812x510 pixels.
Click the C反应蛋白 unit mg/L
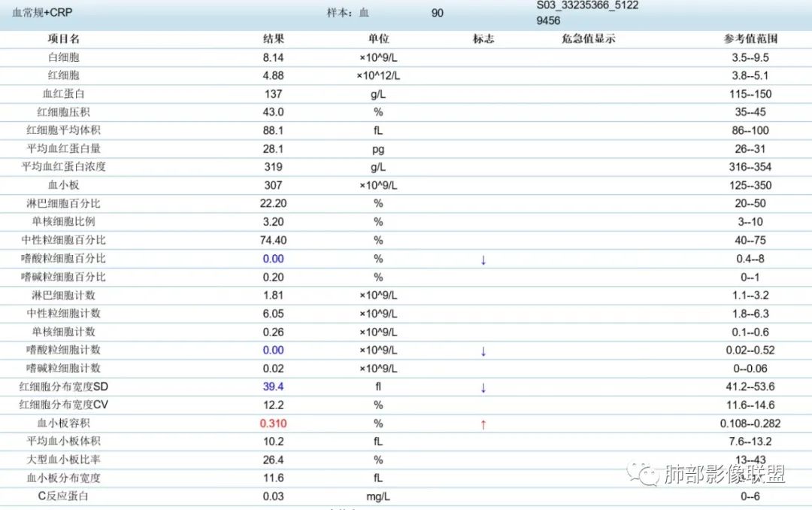pos(378,496)
